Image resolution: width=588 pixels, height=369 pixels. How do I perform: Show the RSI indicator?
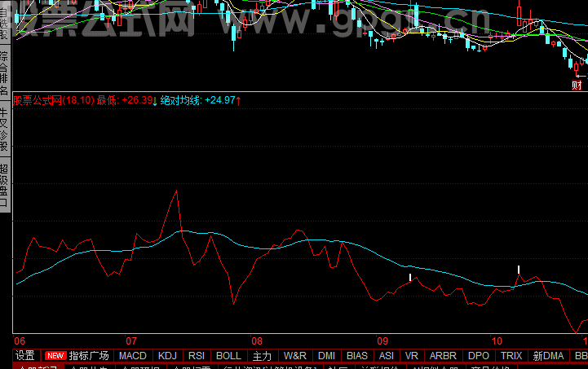point(197,355)
